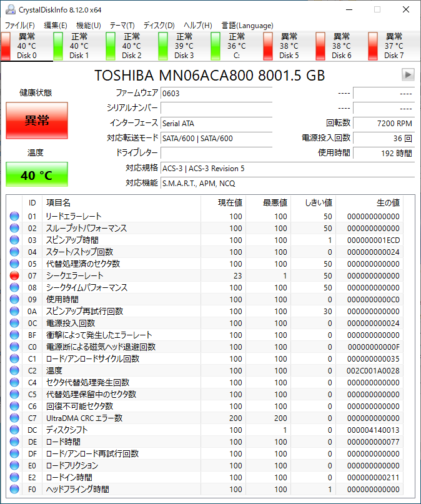The height and width of the screenshot is (504, 421).
Task: Select the green status indicator for Disk 3
Action: 163,46
